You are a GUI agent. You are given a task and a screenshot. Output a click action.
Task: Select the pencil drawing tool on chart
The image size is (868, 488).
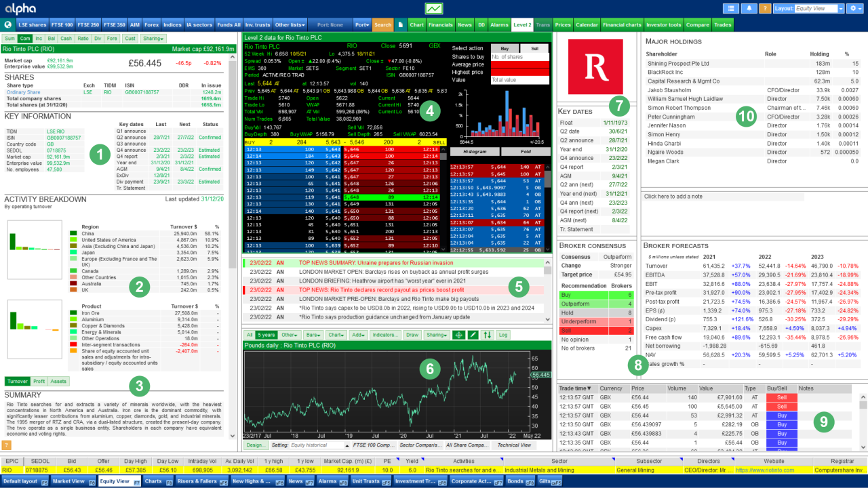pos(473,335)
